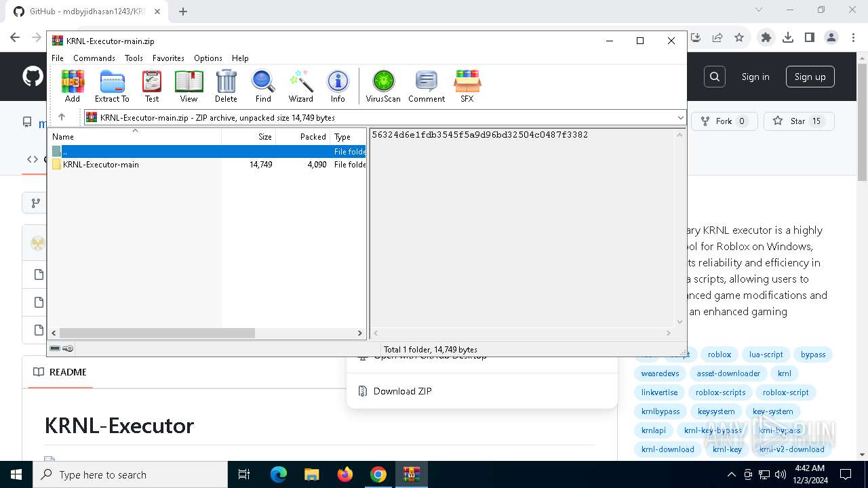The image size is (868, 488).
Task: Bookmark this page star icon
Action: (739, 38)
